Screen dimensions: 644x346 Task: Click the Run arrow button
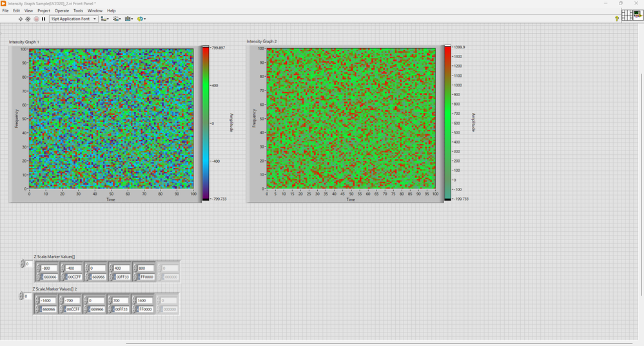(20, 19)
